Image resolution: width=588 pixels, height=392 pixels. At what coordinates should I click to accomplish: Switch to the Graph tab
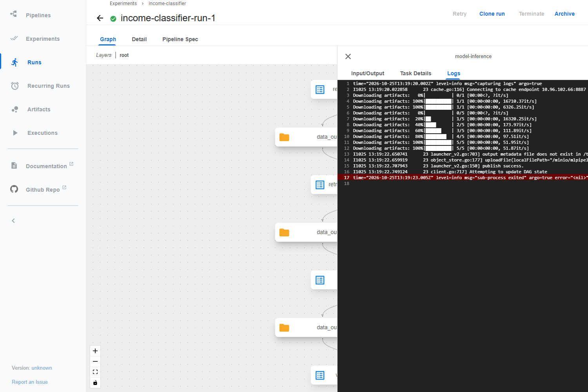[x=108, y=39]
